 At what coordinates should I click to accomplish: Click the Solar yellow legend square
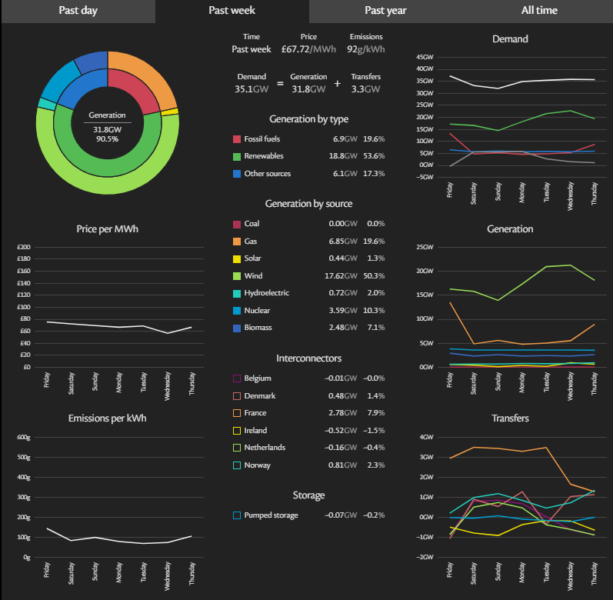pyautogui.click(x=237, y=259)
